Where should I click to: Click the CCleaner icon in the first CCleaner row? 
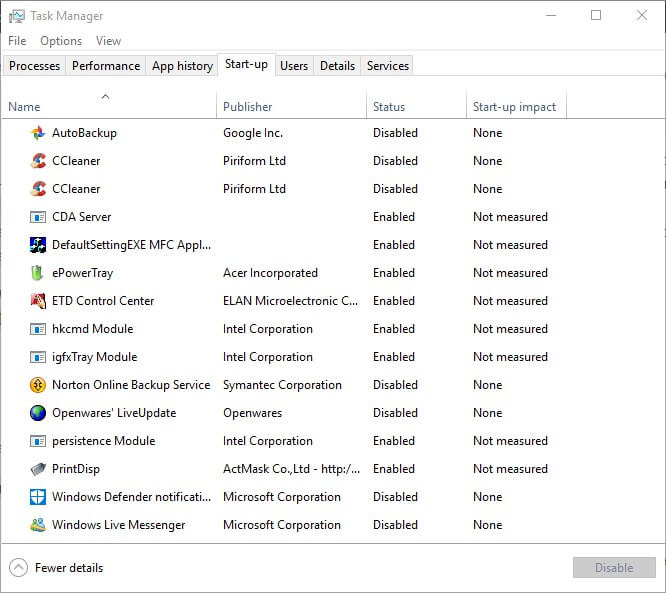coord(38,161)
